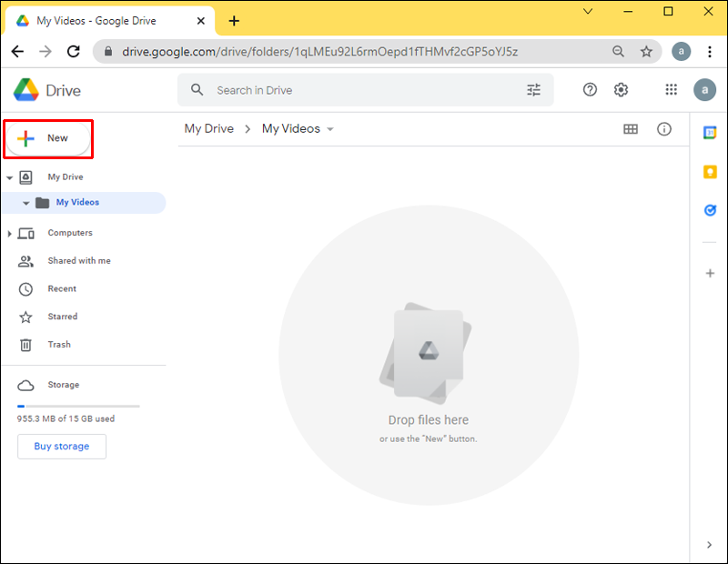Switch to grid layout view
Viewport: 728px width, 564px height.
[631, 129]
